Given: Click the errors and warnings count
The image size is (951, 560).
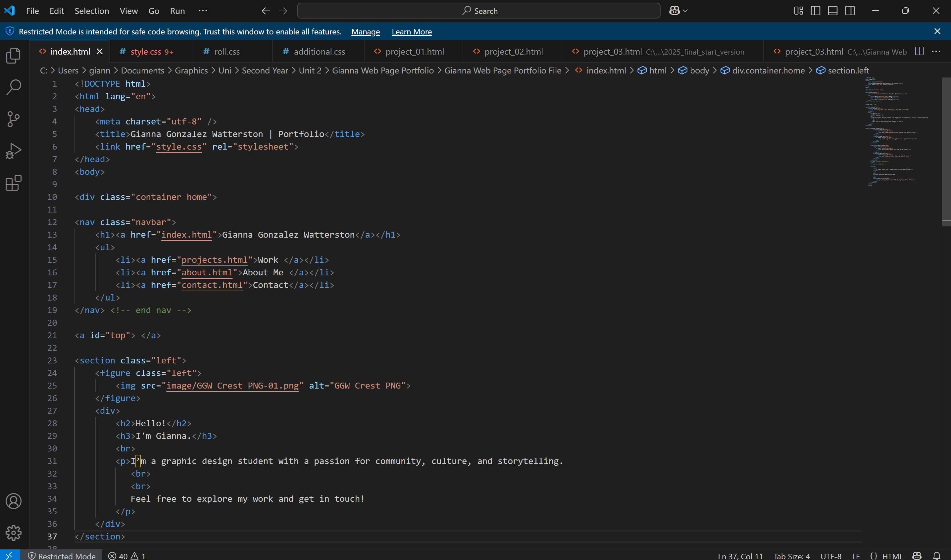Looking at the screenshot, I should coord(127,556).
